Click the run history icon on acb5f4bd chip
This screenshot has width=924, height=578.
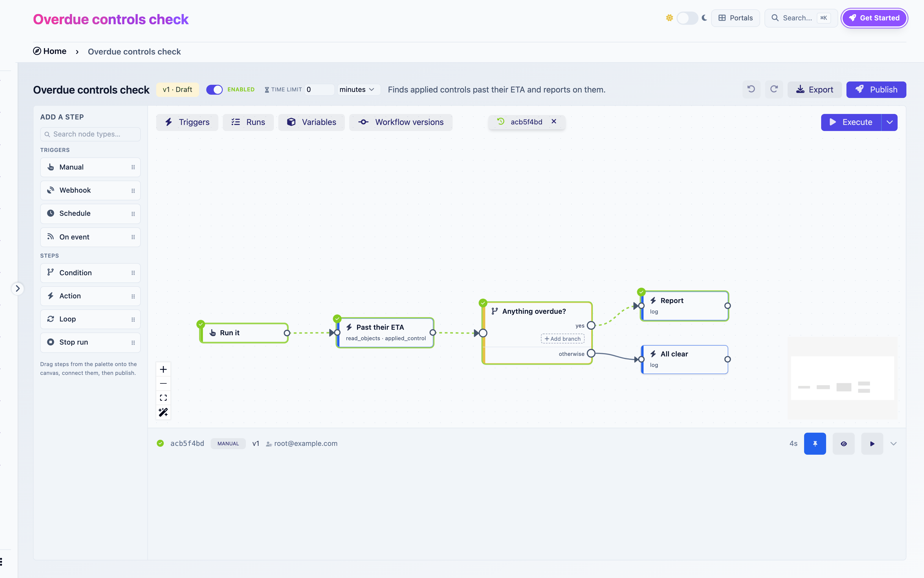tap(501, 122)
